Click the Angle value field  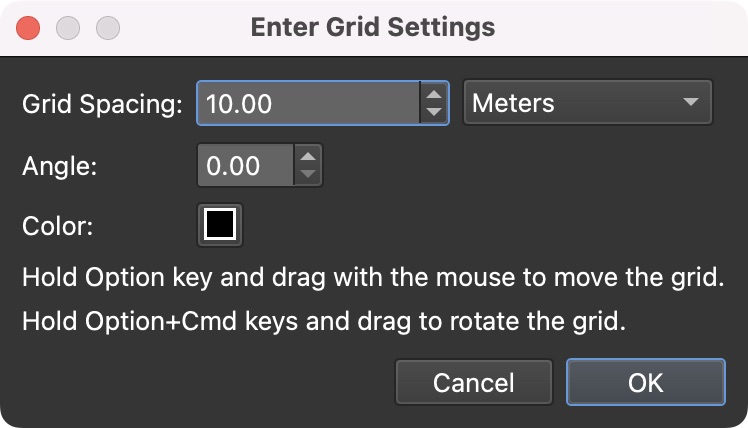(x=245, y=166)
